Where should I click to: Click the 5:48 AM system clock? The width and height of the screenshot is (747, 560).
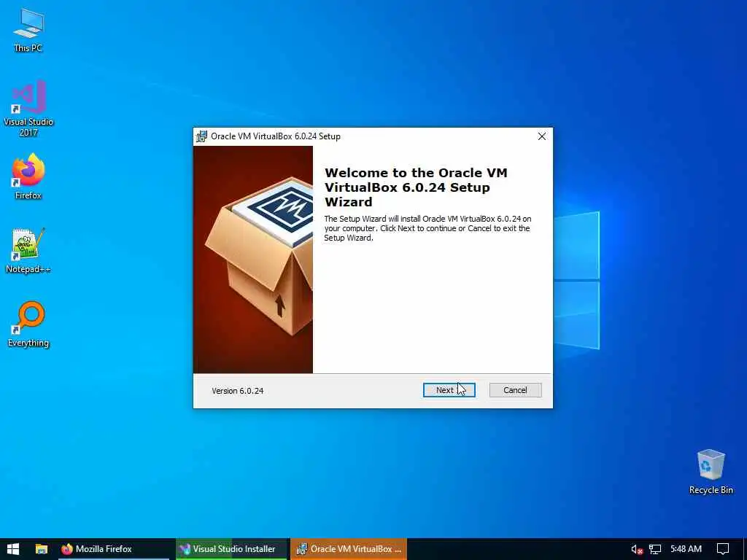(686, 549)
